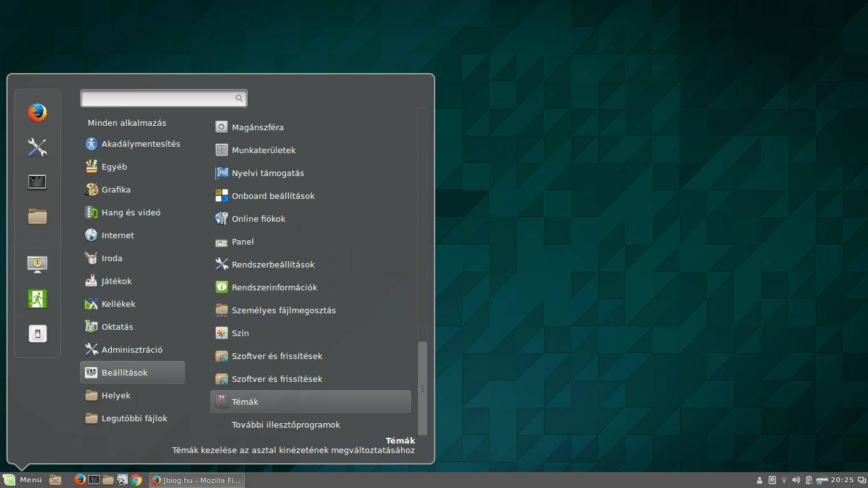Open the Helyek category
The image size is (868, 488).
tap(132, 395)
